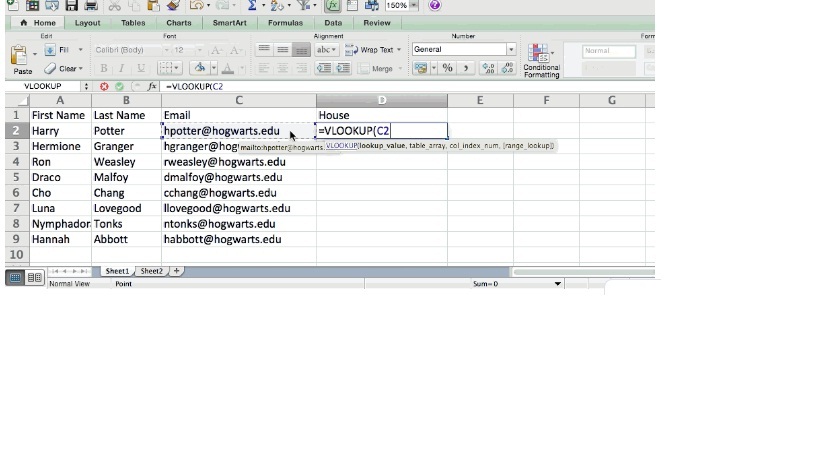Click VLOOKUP link in formula tooltip
The width and height of the screenshot is (819, 460).
342,146
